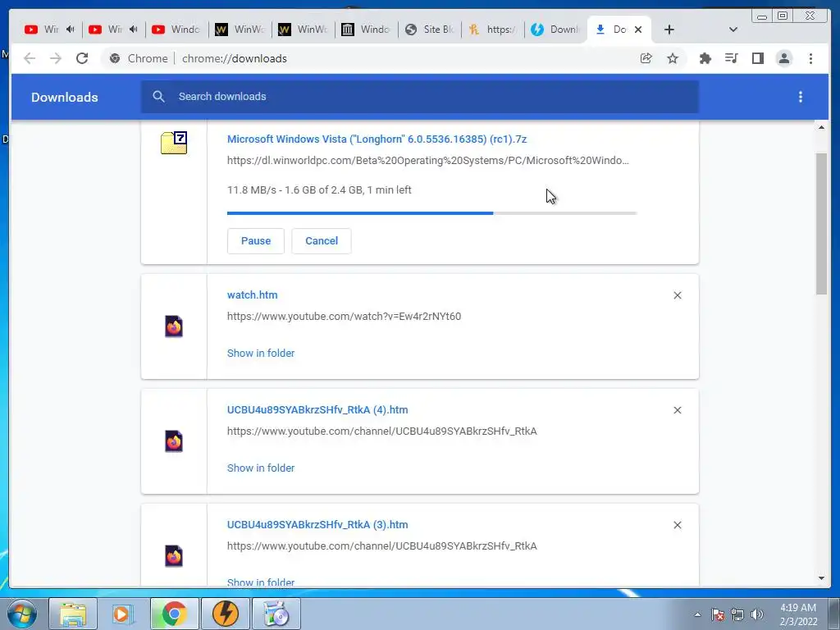Click the scrollbar down arrow
Viewport: 840px width, 630px height.
[x=822, y=578]
